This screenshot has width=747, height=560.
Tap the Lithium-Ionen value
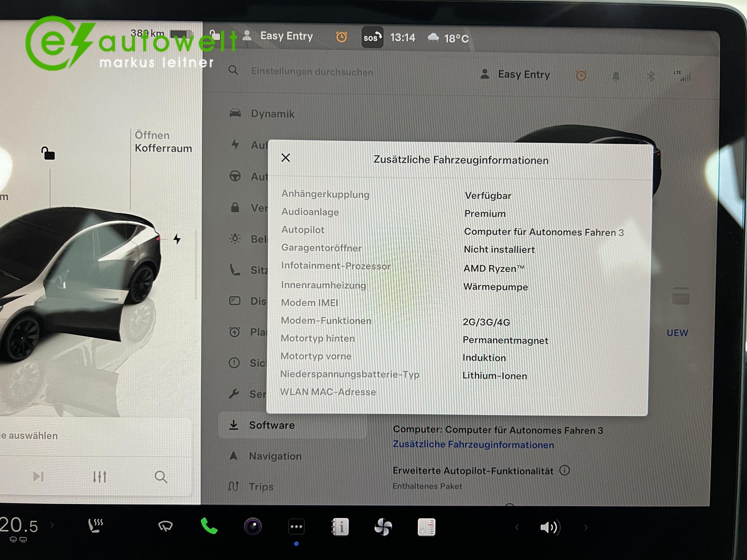[494, 376]
